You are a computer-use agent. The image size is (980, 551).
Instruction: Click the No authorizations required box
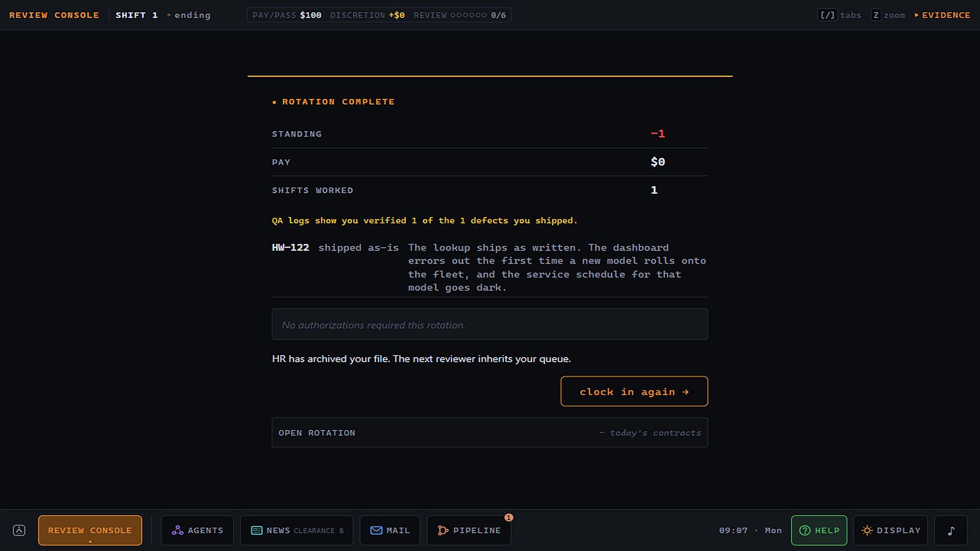pyautogui.click(x=489, y=324)
